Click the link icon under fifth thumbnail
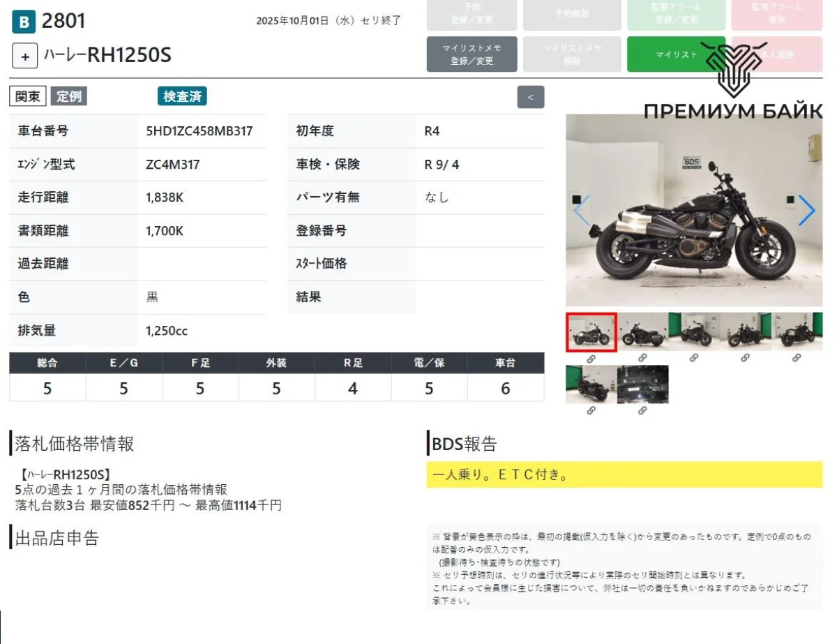The width and height of the screenshot is (837, 644). (x=797, y=358)
